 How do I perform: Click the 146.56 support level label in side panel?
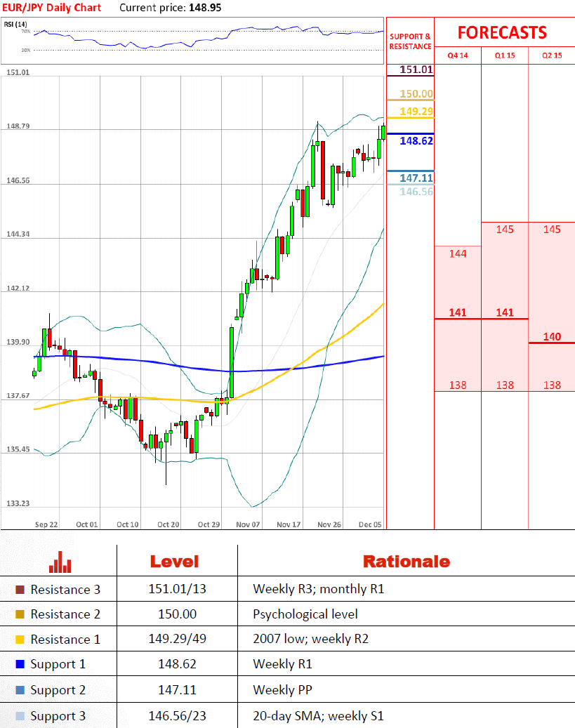coord(416,191)
